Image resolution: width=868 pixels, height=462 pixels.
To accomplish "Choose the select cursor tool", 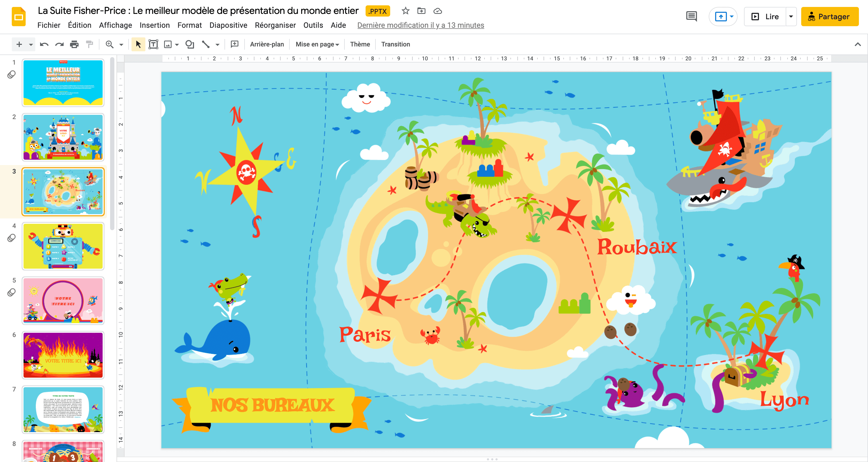I will pos(138,44).
